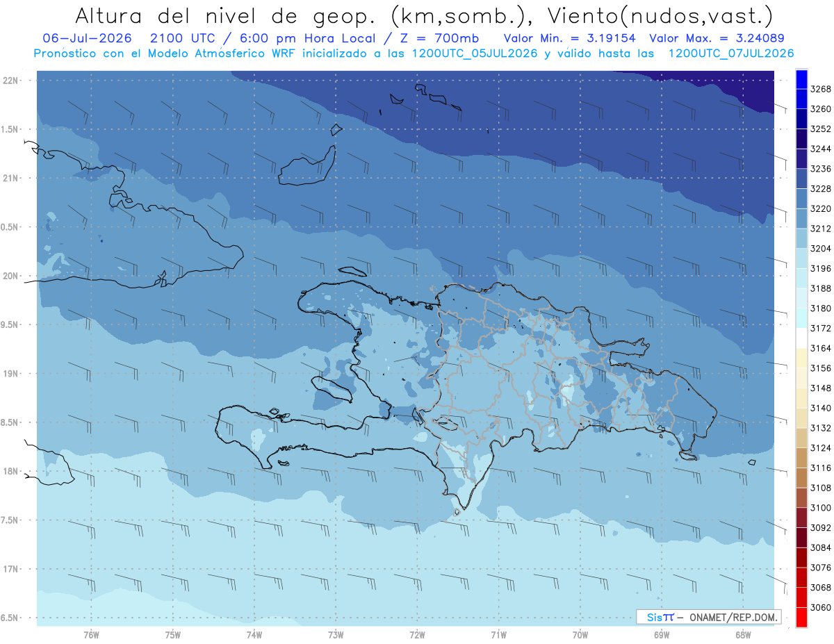Screen dimensions: 834x644
Task: Click the colorbar value '3092'
Action: (x=821, y=527)
